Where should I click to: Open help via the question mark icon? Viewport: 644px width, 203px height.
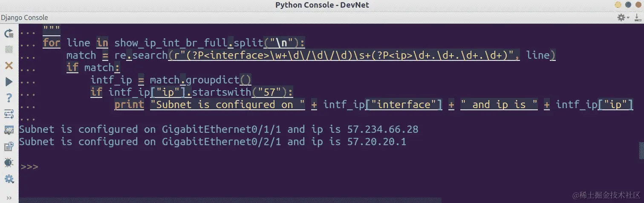pyautogui.click(x=9, y=98)
